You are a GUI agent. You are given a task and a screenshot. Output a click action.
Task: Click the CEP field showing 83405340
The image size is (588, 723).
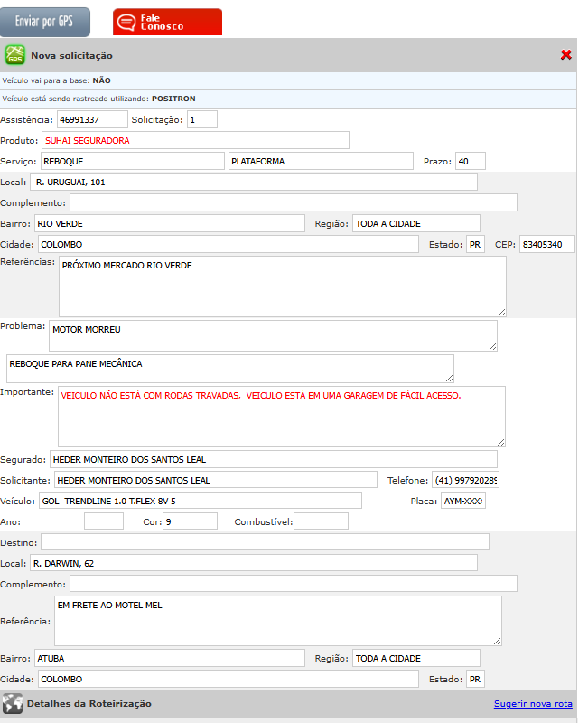[546, 245]
